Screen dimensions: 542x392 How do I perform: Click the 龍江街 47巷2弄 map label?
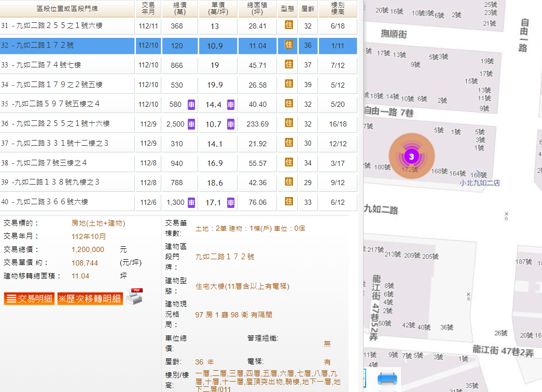coord(503,351)
